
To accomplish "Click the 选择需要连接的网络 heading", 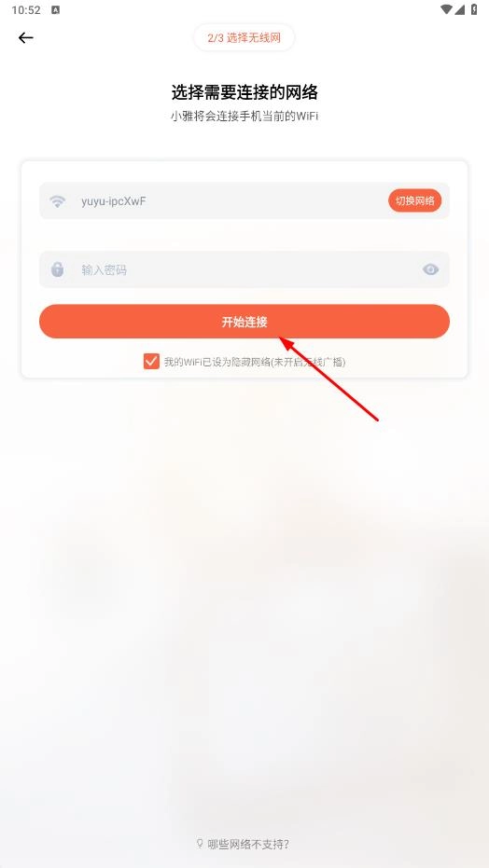I will [x=244, y=92].
